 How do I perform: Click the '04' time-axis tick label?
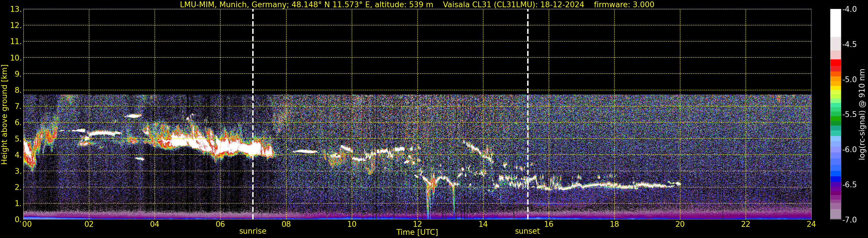pyautogui.click(x=155, y=224)
